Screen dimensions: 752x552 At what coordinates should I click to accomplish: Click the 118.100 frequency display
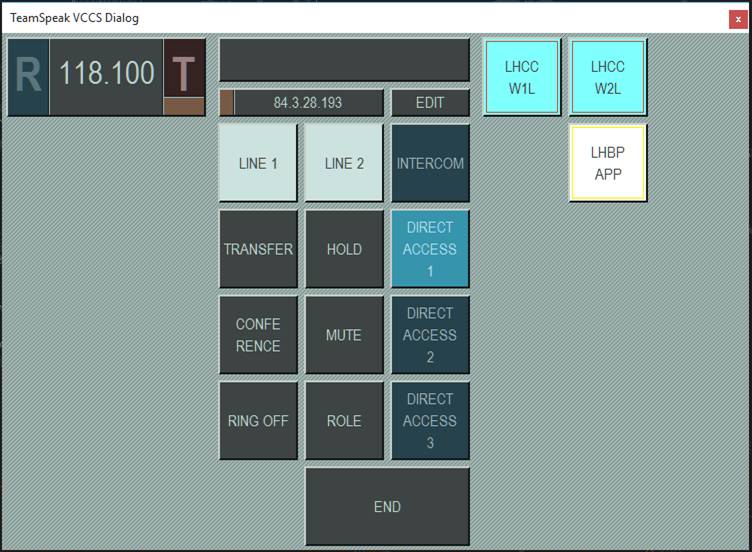click(106, 77)
